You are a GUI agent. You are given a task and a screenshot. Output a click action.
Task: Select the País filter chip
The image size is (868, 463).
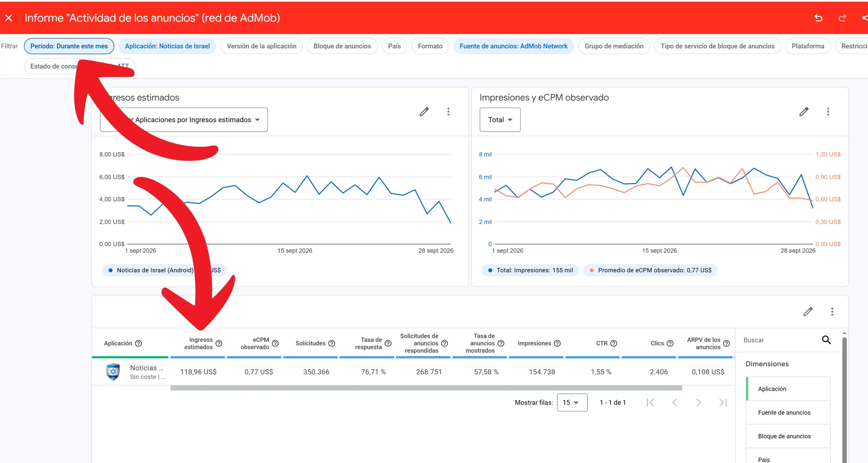point(394,46)
